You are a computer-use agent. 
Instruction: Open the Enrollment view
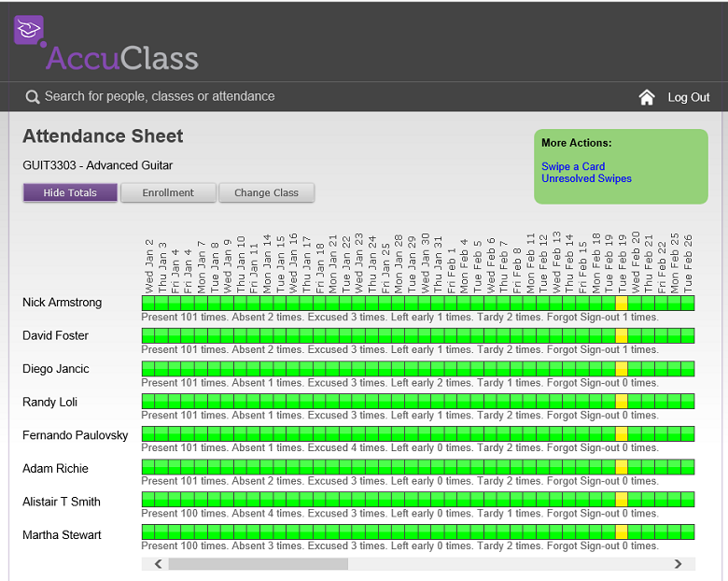click(168, 193)
